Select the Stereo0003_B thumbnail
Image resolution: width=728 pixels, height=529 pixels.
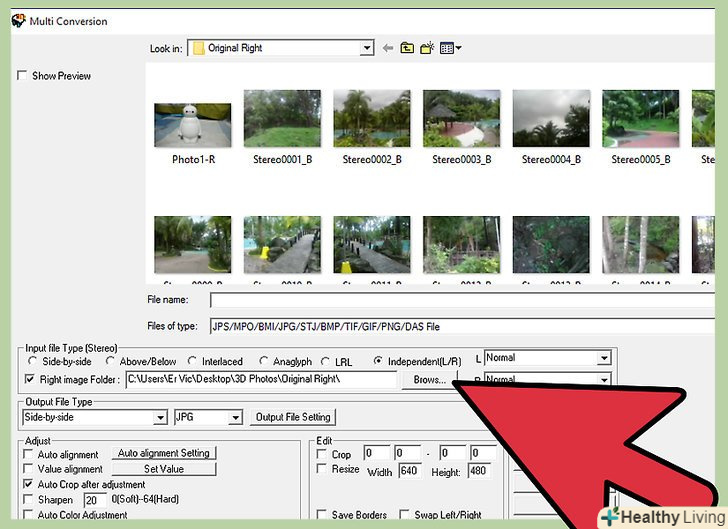tap(461, 120)
